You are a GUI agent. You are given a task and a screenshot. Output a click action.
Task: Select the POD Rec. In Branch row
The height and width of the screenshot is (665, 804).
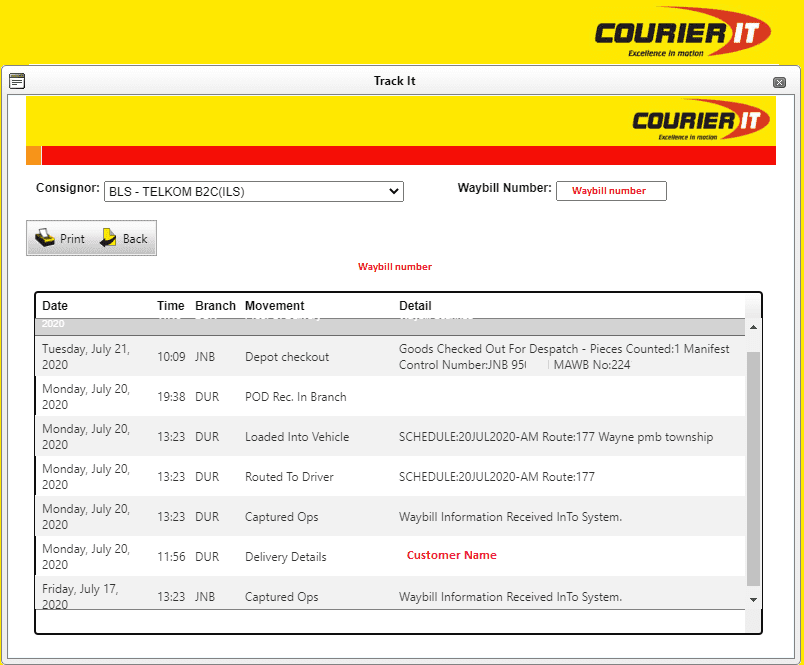[x=390, y=396]
